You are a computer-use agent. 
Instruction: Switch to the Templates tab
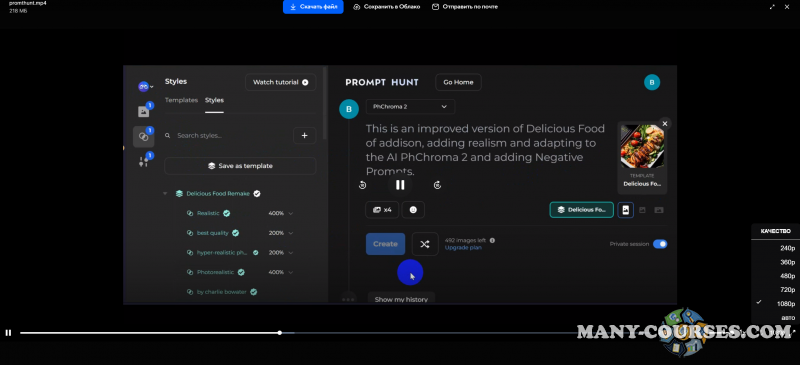tap(181, 100)
